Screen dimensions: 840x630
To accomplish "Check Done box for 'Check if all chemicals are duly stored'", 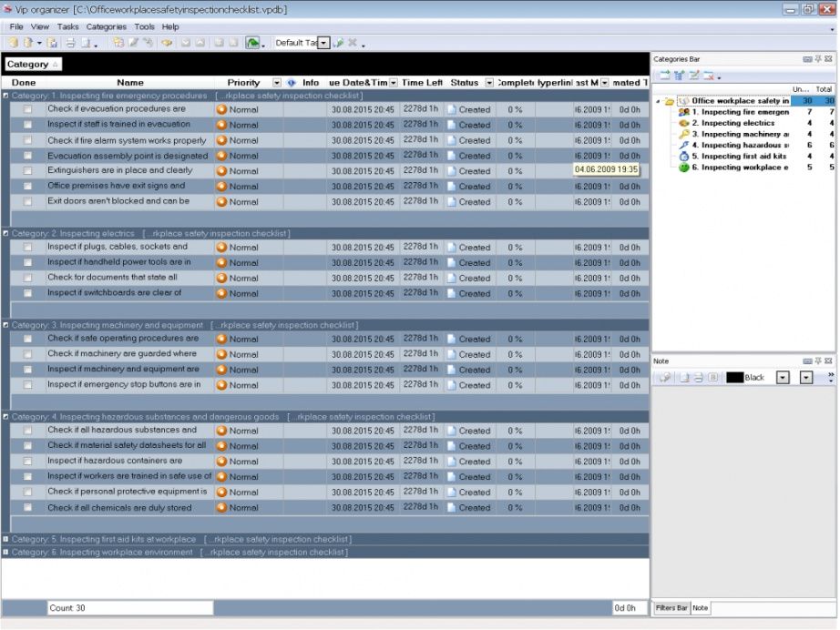I will click(x=27, y=507).
